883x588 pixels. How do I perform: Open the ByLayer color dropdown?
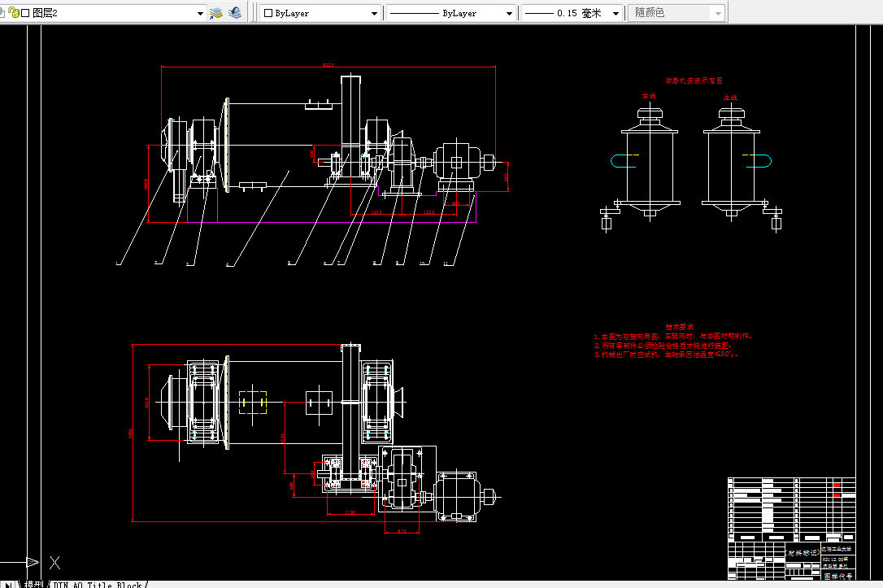coord(374,14)
